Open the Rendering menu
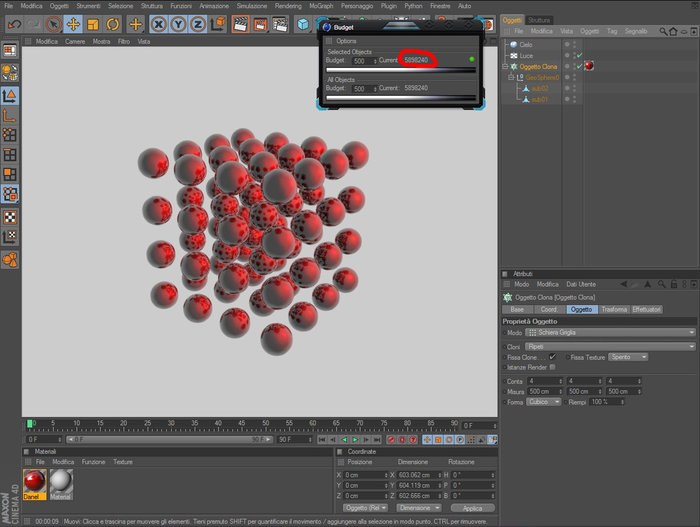700x527 pixels. click(x=288, y=6)
